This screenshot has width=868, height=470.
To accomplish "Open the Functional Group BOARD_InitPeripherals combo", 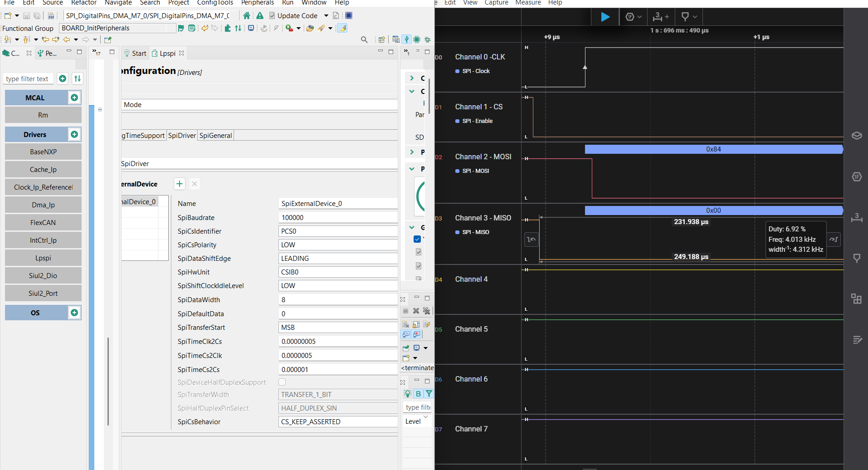I will click(x=117, y=28).
